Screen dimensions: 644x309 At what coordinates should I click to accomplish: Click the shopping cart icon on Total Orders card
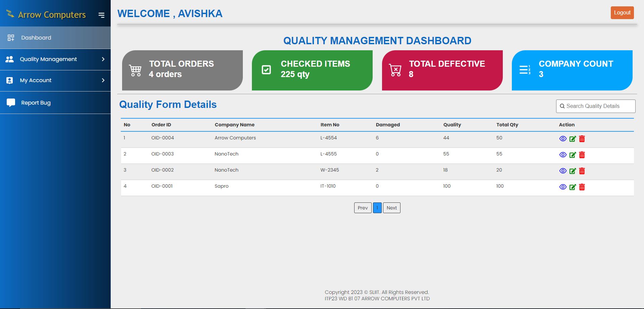coord(135,70)
